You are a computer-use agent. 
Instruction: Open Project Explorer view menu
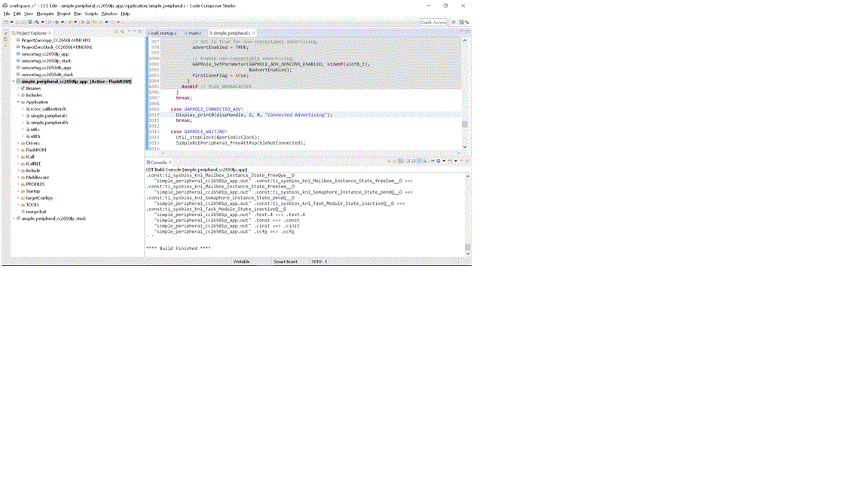(129, 32)
